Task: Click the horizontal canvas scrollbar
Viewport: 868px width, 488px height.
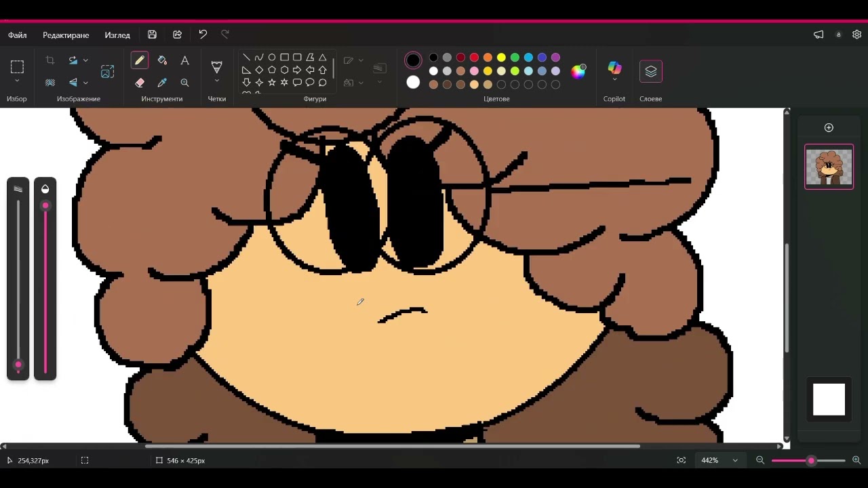Action: (393, 446)
